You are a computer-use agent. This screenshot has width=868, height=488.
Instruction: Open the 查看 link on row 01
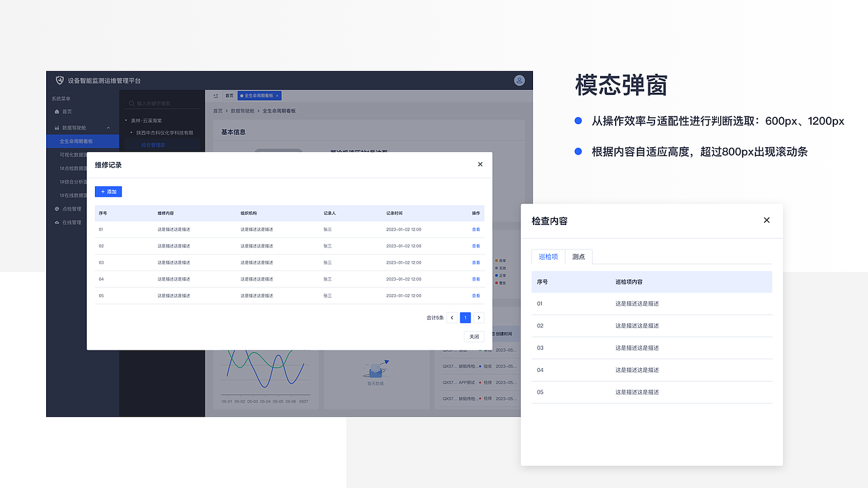click(x=475, y=229)
